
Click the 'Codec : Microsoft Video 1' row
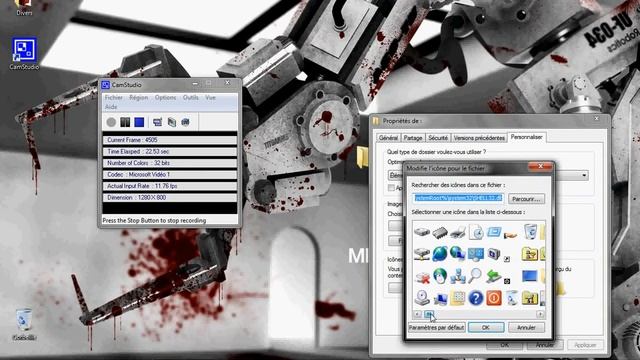click(169, 174)
